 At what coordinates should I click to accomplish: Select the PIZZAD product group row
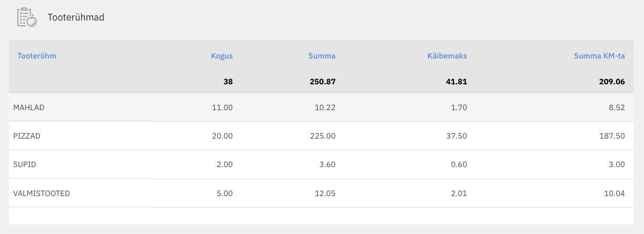(27, 136)
